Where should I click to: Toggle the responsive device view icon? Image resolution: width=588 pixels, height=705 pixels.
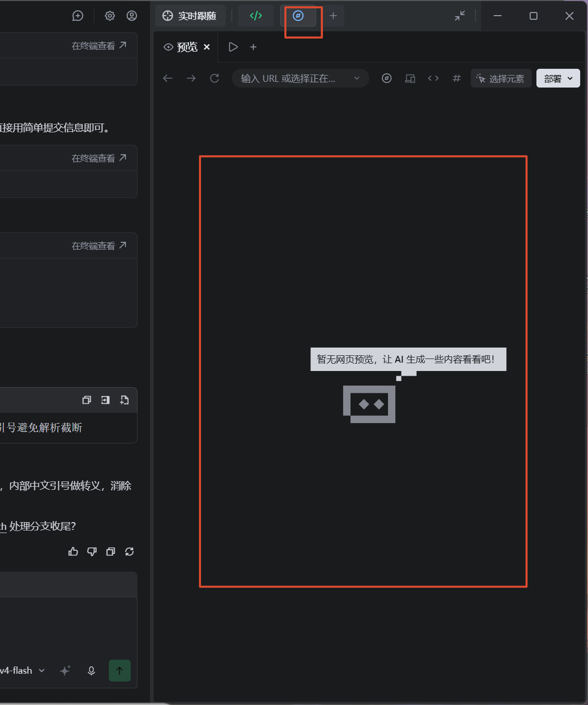(x=410, y=78)
